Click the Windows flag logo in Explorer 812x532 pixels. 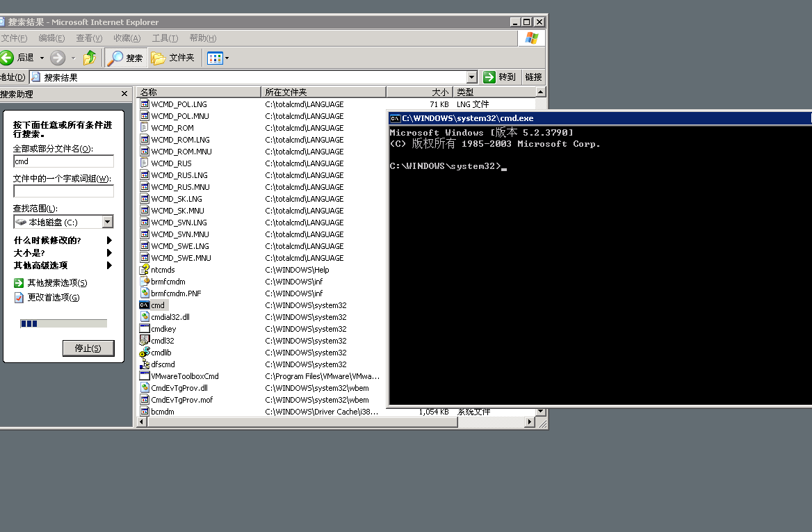(532, 38)
